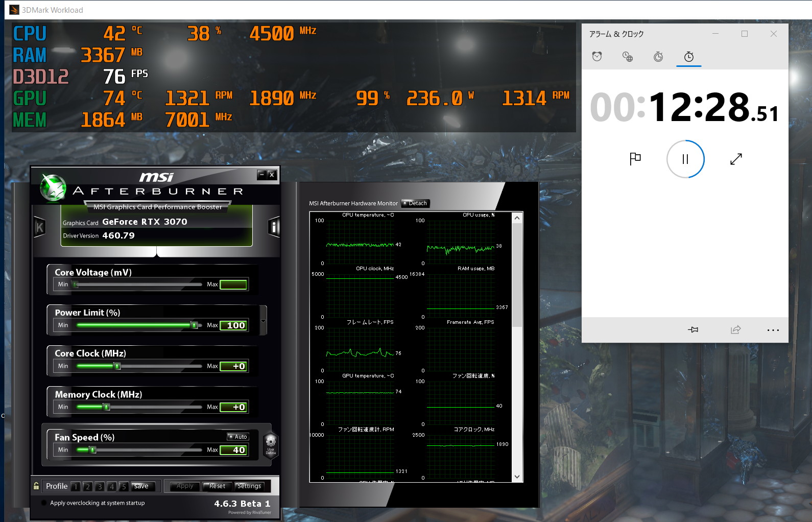Expand the Power Limit side arrow
This screenshot has width=812, height=522.
[263, 321]
